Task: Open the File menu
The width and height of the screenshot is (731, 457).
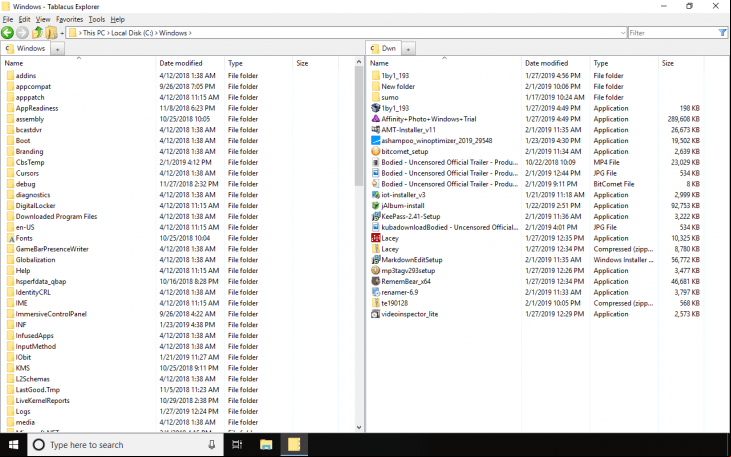Action: [7, 20]
